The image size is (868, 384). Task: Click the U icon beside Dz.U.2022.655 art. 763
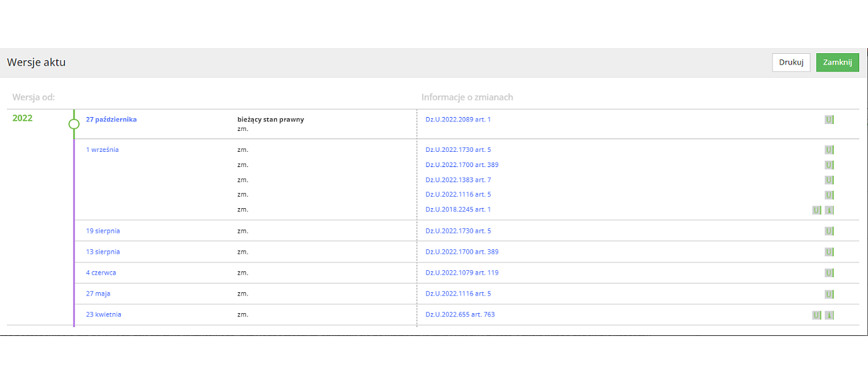[x=817, y=315]
